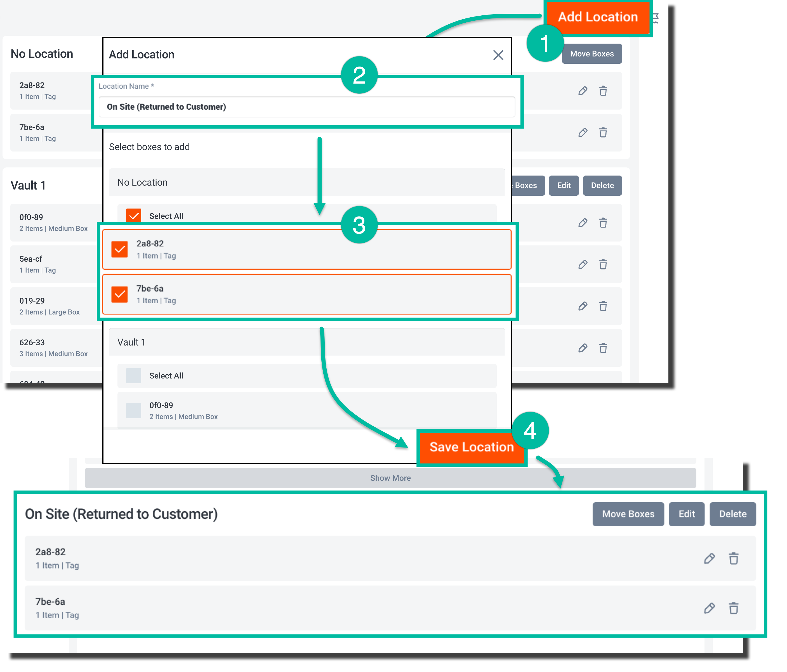
Task: Click the Location Name input field
Action: 307,107
